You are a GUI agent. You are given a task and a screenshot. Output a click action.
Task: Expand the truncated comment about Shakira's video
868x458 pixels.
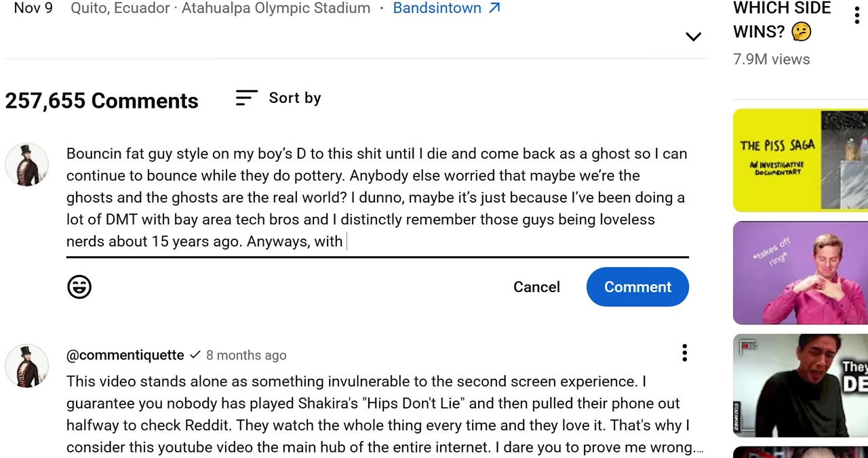click(x=699, y=448)
